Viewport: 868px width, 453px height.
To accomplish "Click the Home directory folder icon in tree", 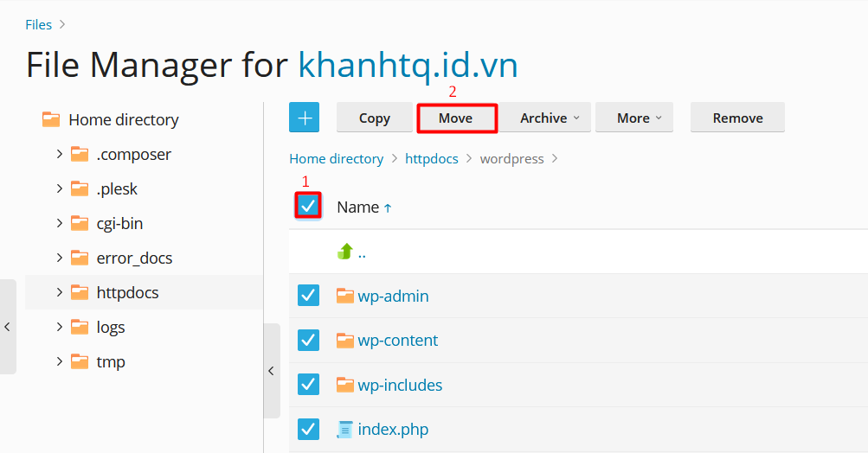I will [51, 119].
